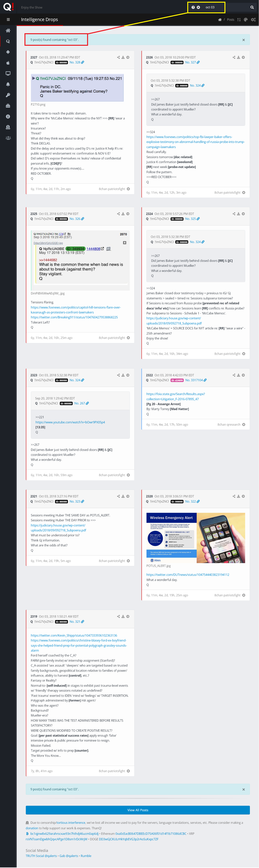Open the Android app sidebar icon

(8, 52)
